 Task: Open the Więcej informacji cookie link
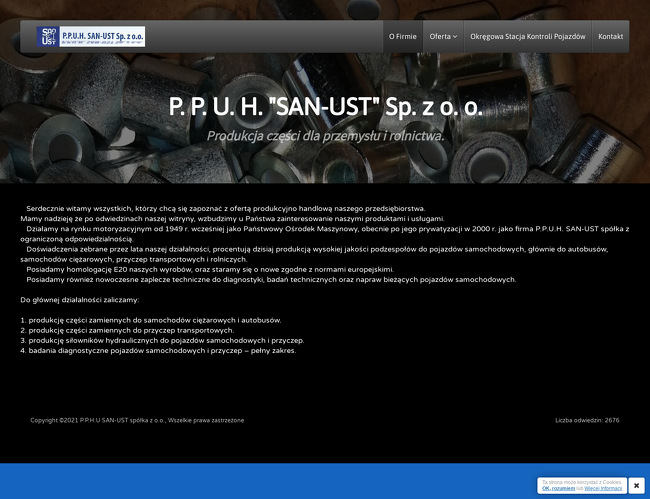pyautogui.click(x=603, y=488)
